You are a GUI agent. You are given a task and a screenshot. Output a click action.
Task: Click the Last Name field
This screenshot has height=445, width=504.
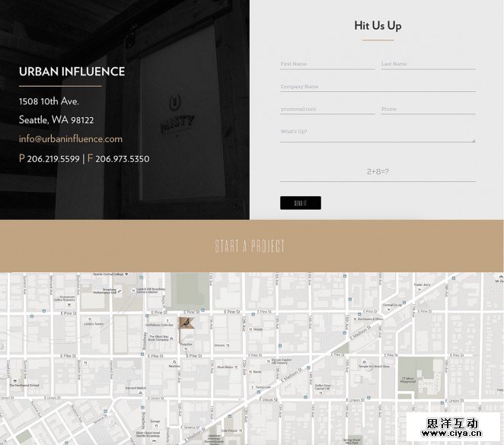[428, 64]
